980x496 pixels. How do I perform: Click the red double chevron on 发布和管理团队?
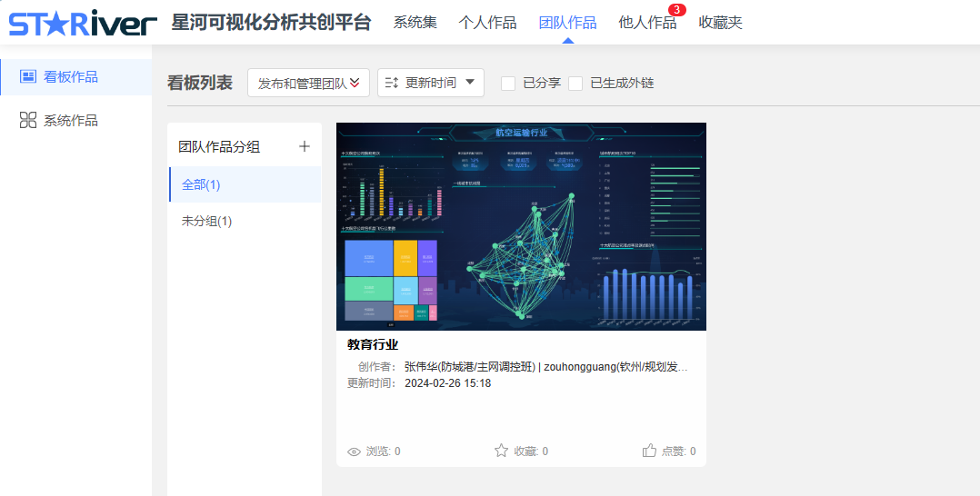[x=355, y=83]
